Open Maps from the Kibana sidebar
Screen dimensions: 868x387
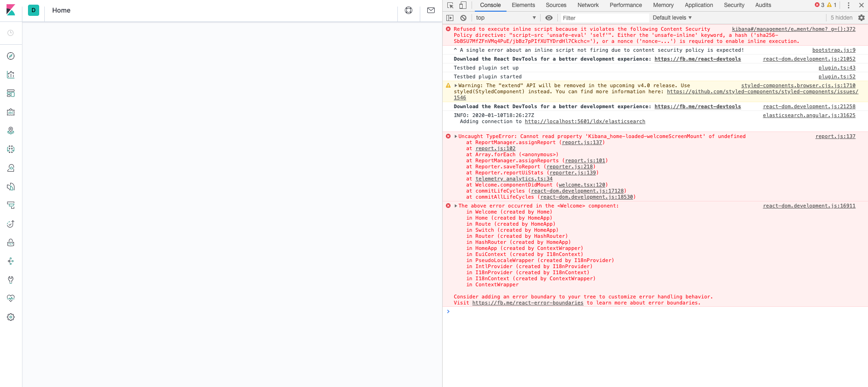[11, 131]
